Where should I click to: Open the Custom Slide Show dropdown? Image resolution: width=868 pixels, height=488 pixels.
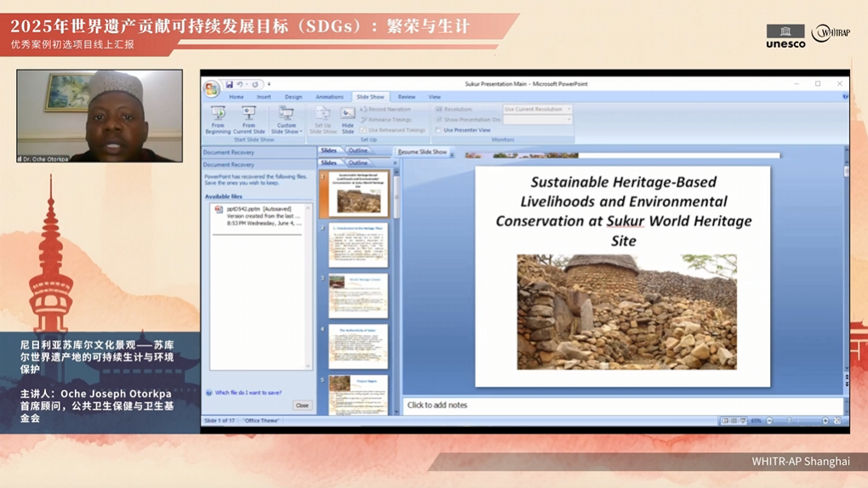(286, 121)
